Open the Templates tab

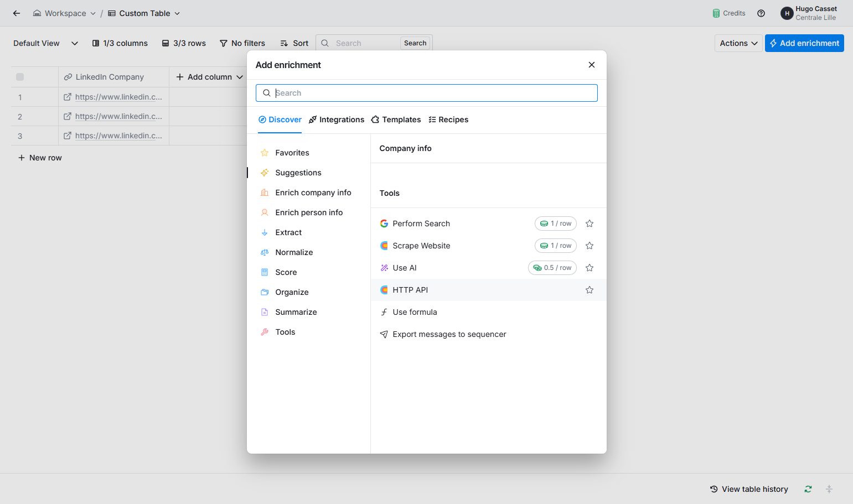[396, 119]
